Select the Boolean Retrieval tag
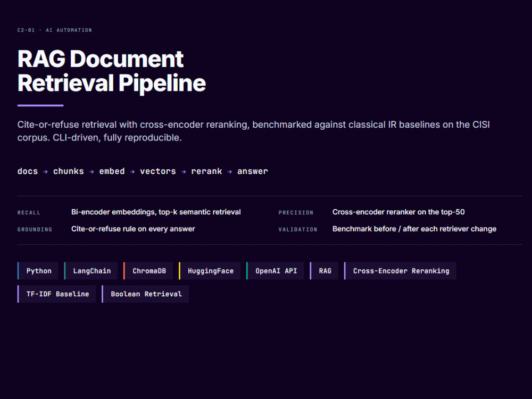Viewport: 532px width, 399px height. (x=145, y=294)
